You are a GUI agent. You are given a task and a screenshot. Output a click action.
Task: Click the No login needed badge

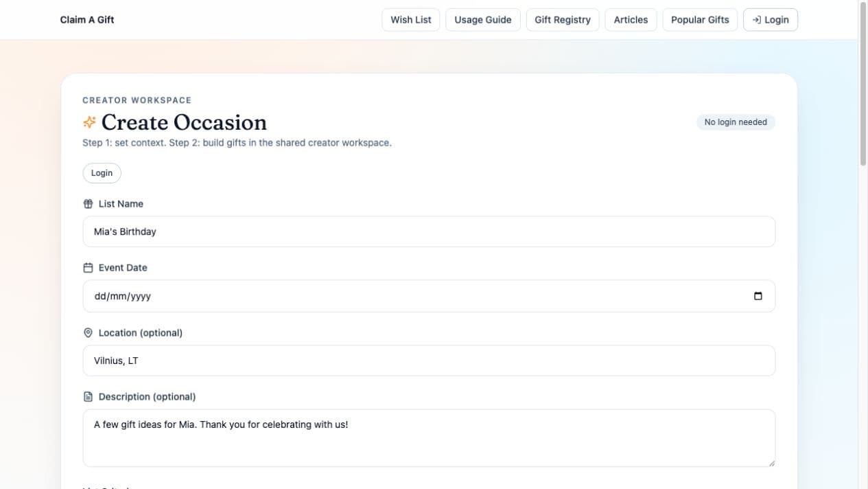736,122
